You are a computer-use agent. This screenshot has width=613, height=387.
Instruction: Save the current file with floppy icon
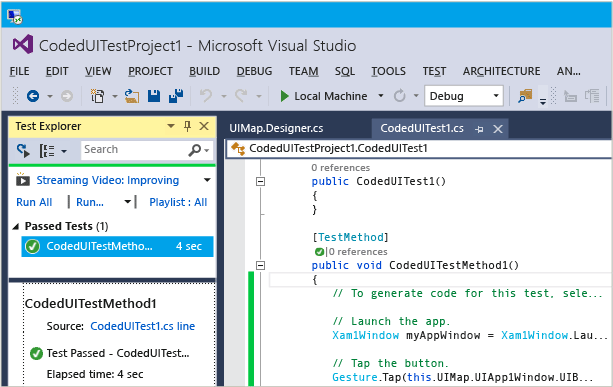tap(154, 96)
